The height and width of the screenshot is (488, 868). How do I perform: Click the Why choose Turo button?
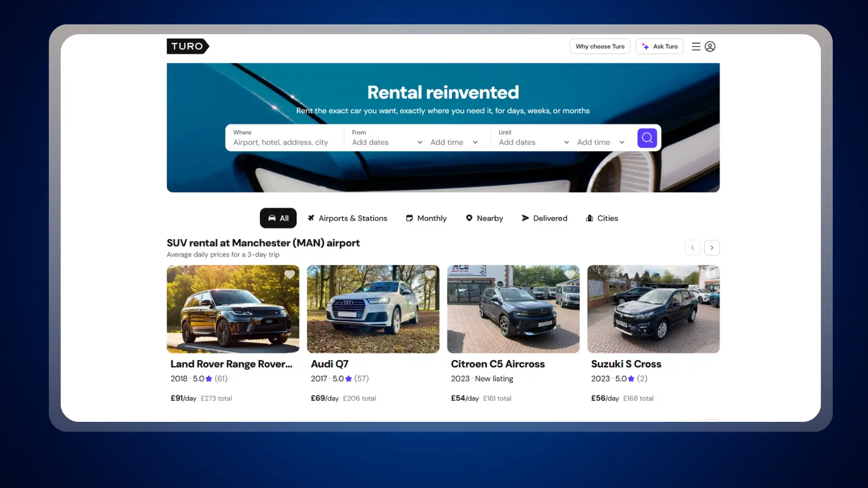[x=600, y=47]
